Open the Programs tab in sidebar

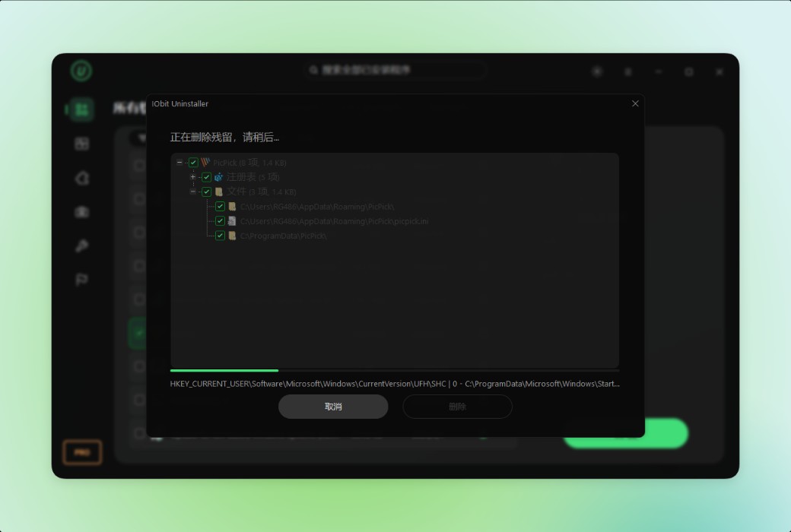[81, 109]
